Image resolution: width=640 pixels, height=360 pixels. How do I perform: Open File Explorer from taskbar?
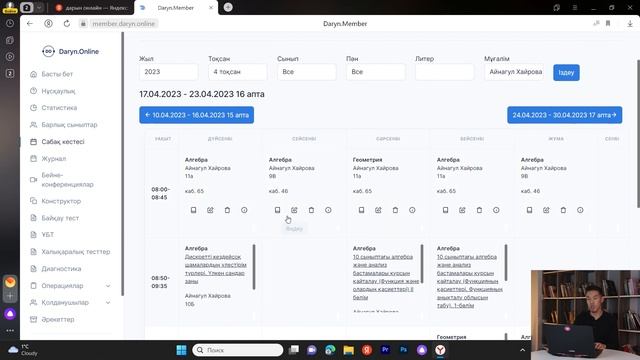(x=349, y=350)
